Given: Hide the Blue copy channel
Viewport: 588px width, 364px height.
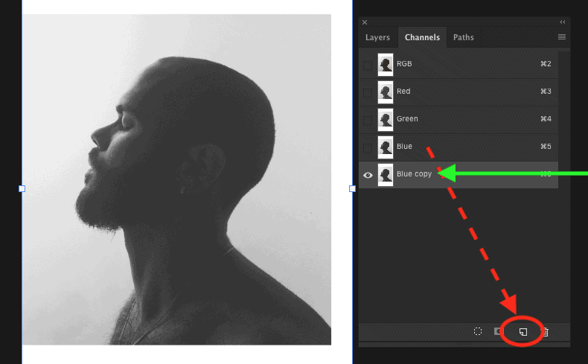Looking at the screenshot, I should [x=368, y=175].
